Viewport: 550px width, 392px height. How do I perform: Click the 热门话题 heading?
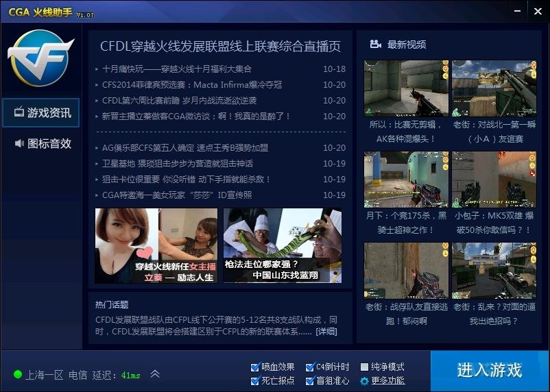[x=112, y=304]
